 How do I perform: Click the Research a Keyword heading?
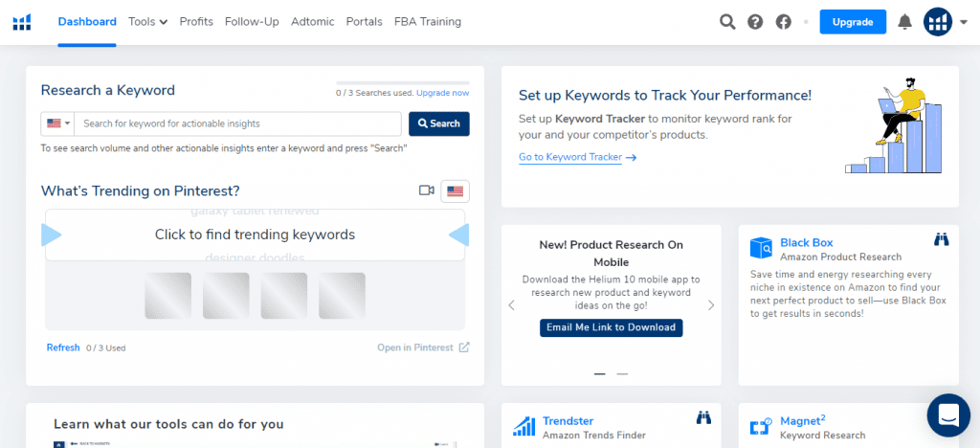pos(107,90)
